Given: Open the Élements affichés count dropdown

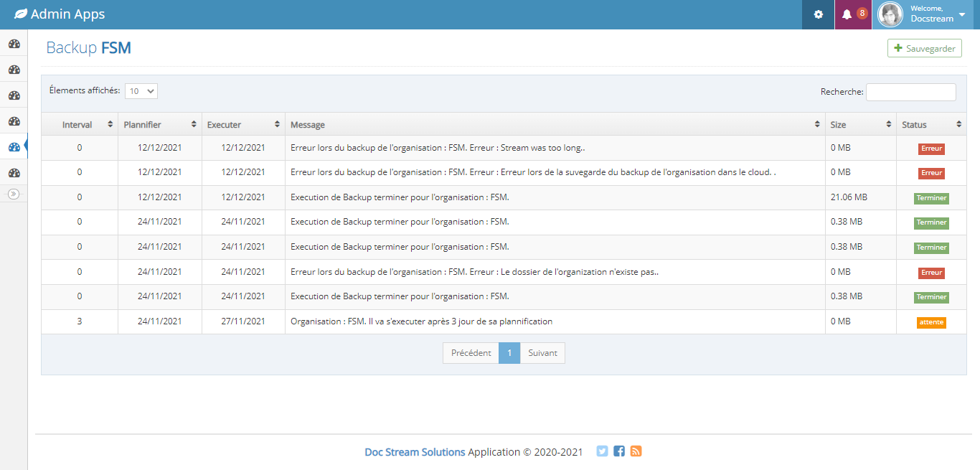Looking at the screenshot, I should (141, 91).
